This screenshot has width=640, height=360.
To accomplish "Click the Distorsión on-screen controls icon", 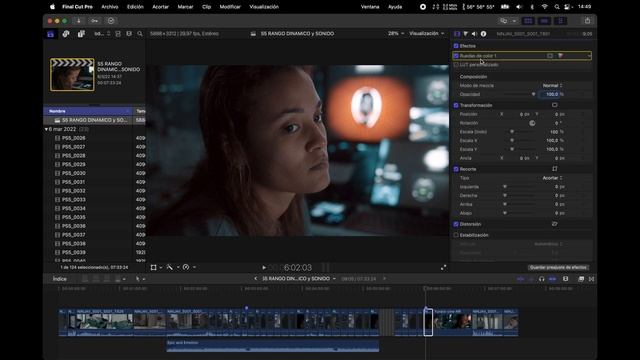I will (x=554, y=224).
